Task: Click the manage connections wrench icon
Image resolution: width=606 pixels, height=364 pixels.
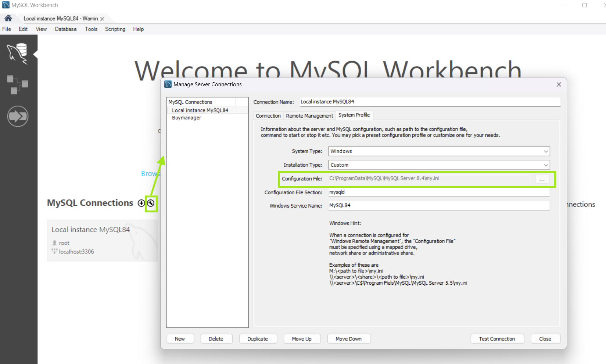Action: tap(151, 203)
